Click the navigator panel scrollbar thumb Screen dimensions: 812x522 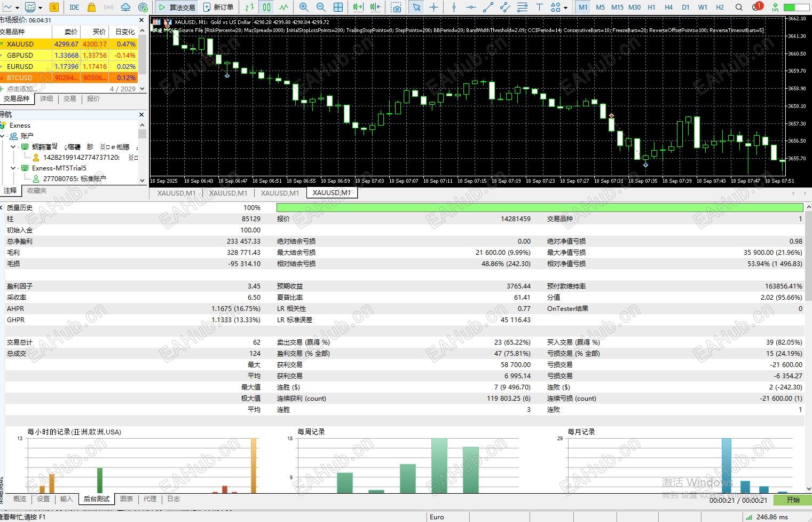point(142,134)
